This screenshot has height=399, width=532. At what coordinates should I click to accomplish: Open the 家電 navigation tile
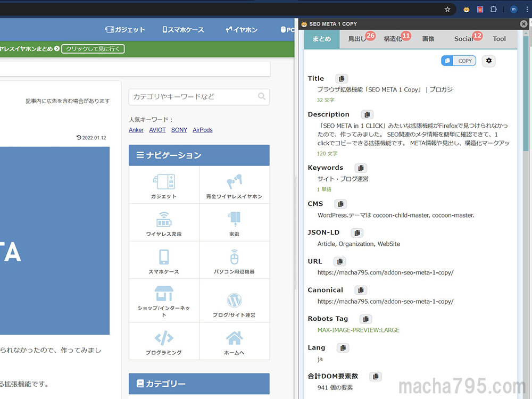(235, 222)
